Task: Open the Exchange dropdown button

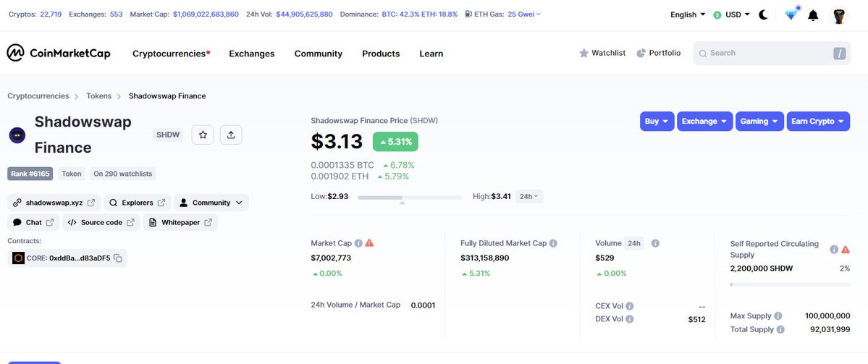Action: pyautogui.click(x=704, y=121)
